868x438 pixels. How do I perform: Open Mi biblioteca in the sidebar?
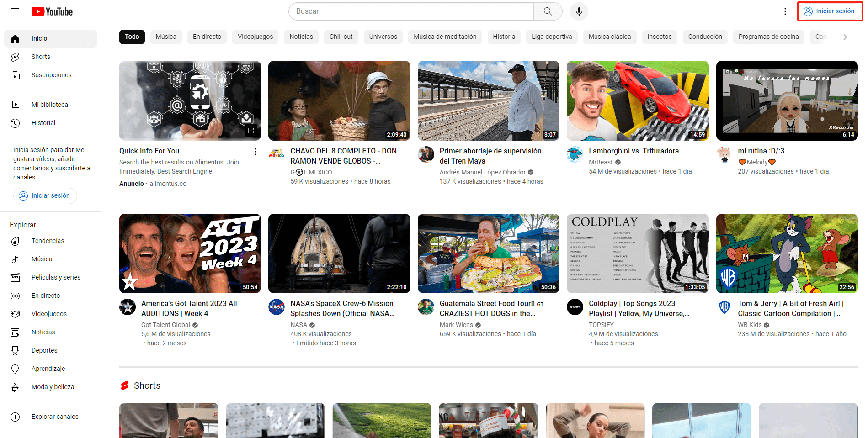(51, 105)
